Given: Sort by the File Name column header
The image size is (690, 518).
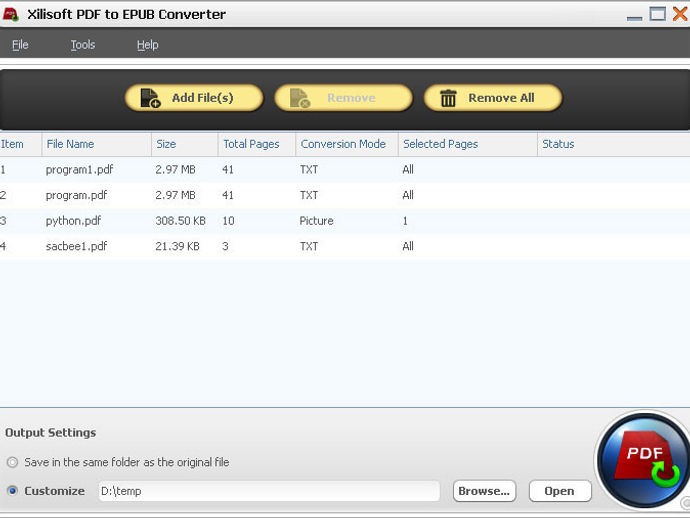Looking at the screenshot, I should click(x=96, y=144).
